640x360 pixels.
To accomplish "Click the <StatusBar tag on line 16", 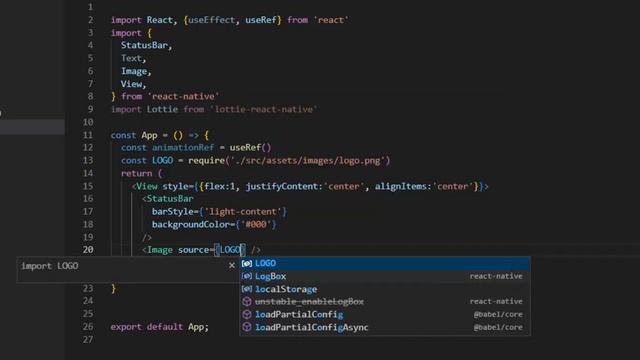I will click(x=167, y=199).
